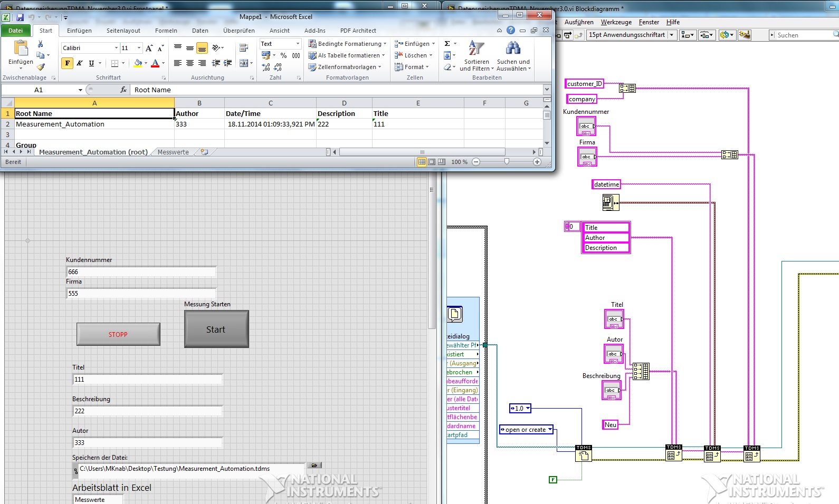Toggle underline formatting in Excel
Viewport: 839px width, 504px height.
pos(91,63)
